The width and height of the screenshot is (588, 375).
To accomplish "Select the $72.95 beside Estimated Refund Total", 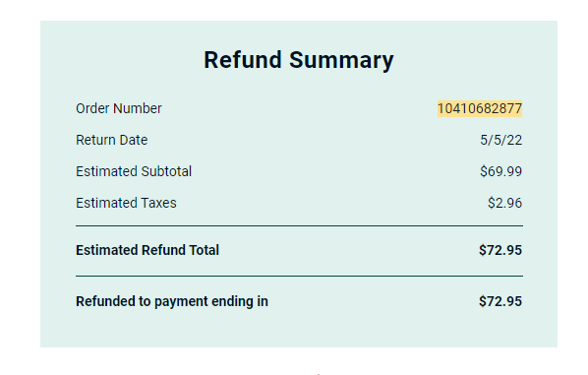I will (500, 250).
